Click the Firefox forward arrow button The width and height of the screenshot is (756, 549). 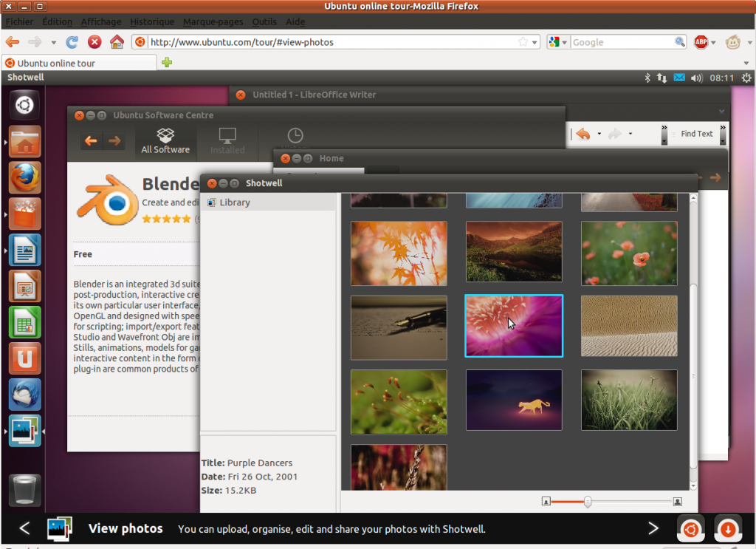coord(35,42)
